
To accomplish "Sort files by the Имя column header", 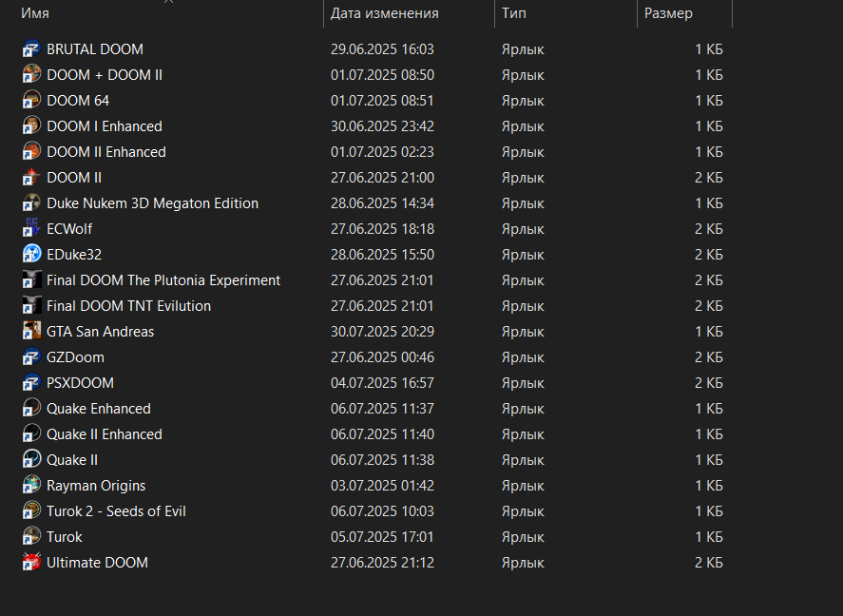I will [x=35, y=13].
